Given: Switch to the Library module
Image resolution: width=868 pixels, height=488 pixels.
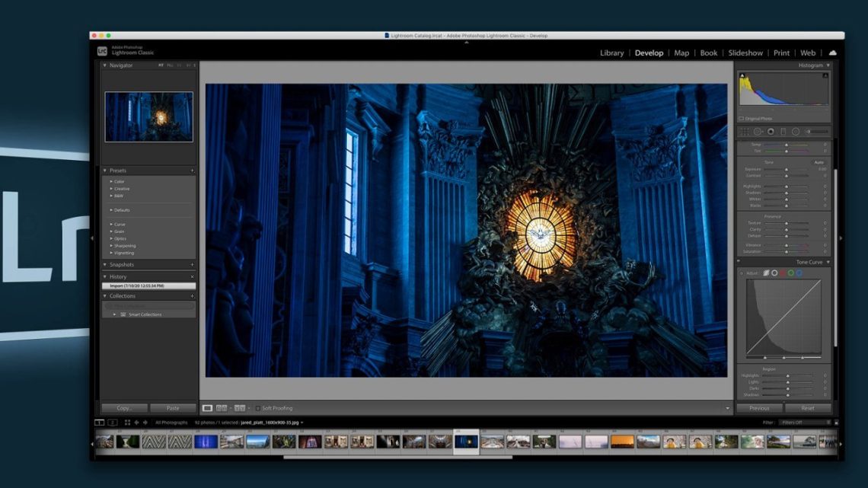Looking at the screenshot, I should point(611,53).
